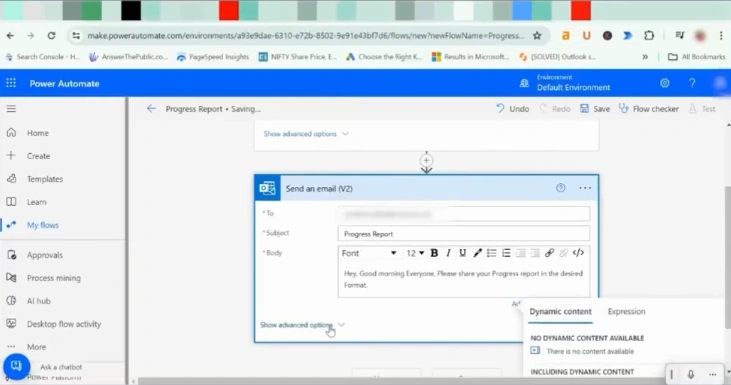This screenshot has width=731, height=385.
Task: Insert a new step with plus connector
Action: pos(426,160)
